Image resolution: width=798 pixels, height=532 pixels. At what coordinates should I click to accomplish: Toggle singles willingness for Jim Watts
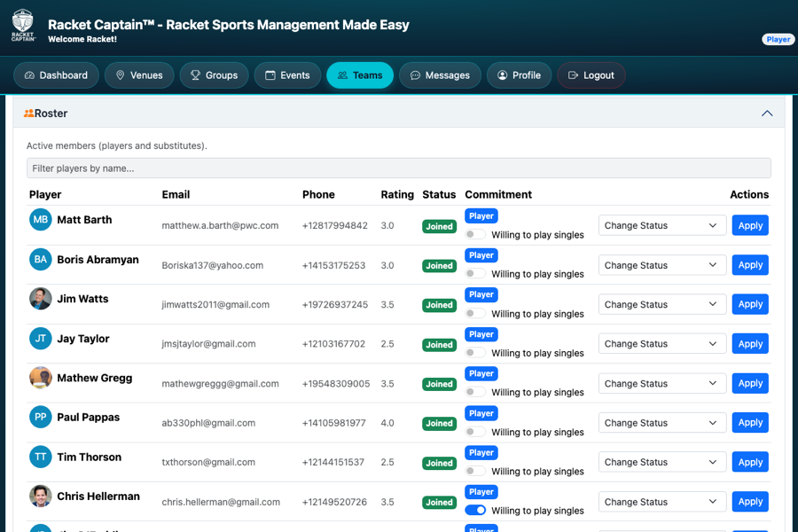475,313
